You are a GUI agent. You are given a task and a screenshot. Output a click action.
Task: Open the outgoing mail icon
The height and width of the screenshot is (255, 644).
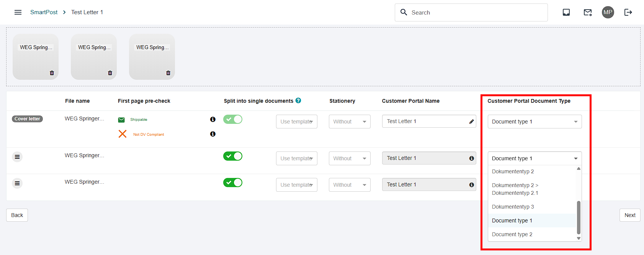[x=588, y=12]
